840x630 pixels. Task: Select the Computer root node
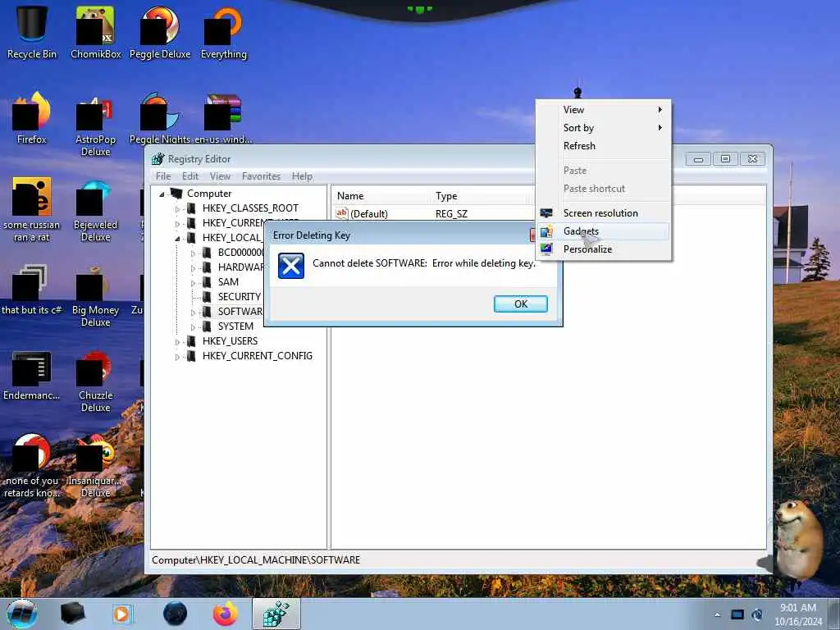tap(209, 194)
